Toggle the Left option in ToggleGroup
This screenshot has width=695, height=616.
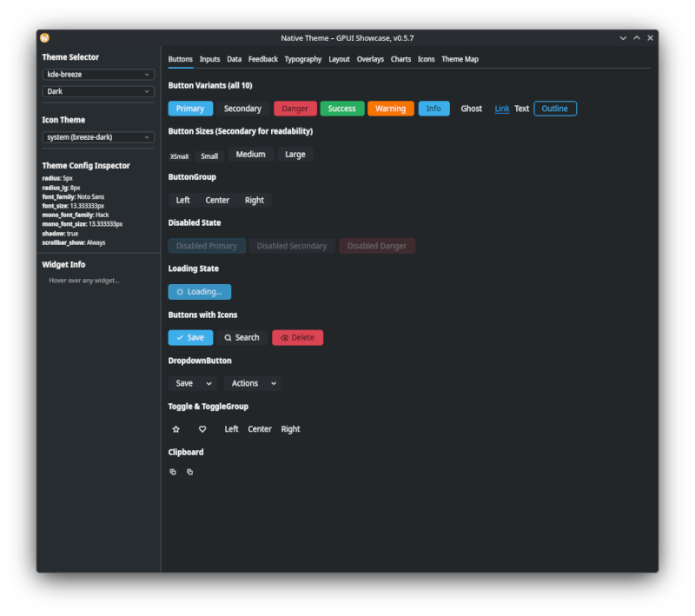pyautogui.click(x=231, y=429)
